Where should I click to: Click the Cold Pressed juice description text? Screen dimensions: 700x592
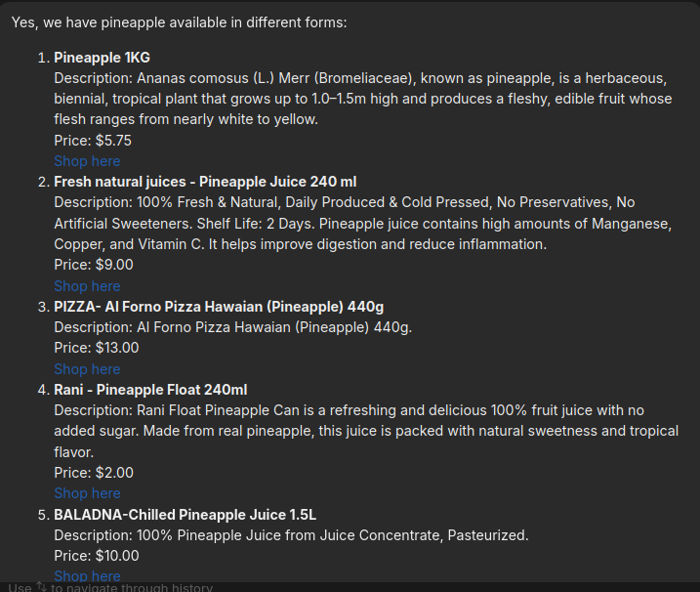click(363, 224)
